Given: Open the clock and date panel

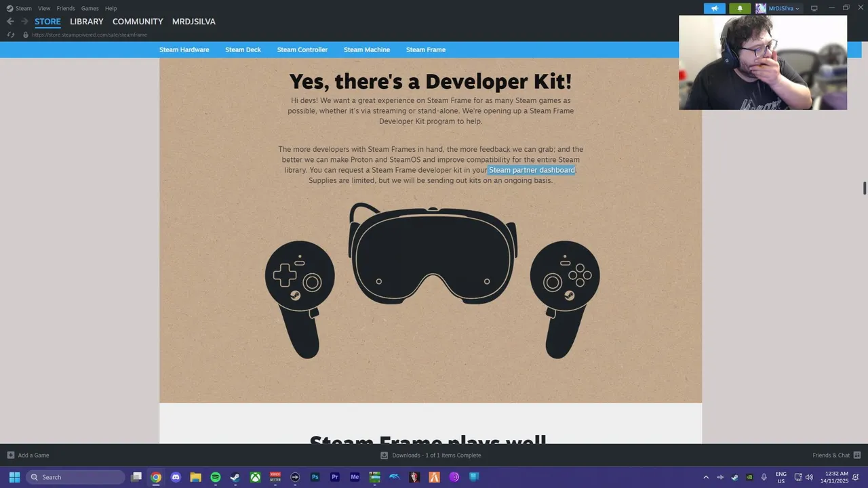Looking at the screenshot, I should (834, 477).
